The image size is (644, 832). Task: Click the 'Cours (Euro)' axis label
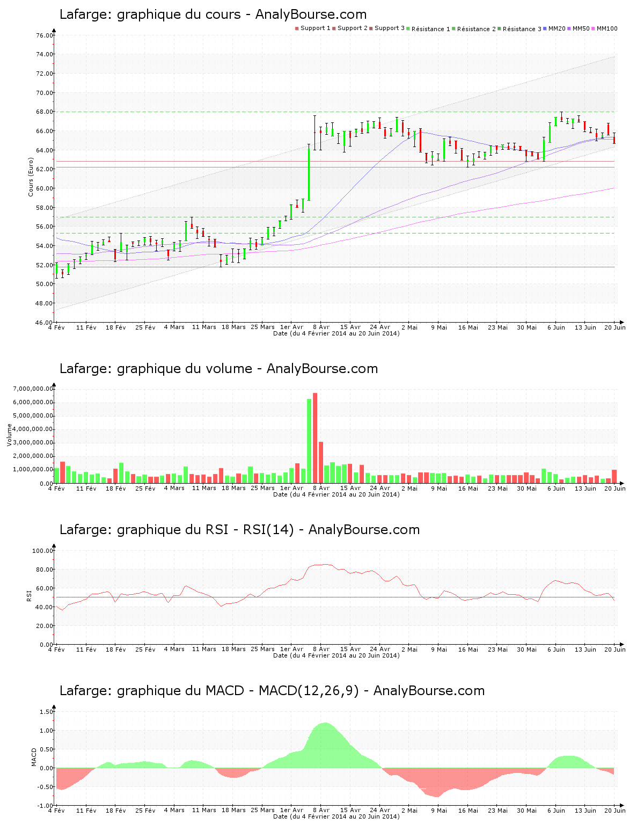31,177
